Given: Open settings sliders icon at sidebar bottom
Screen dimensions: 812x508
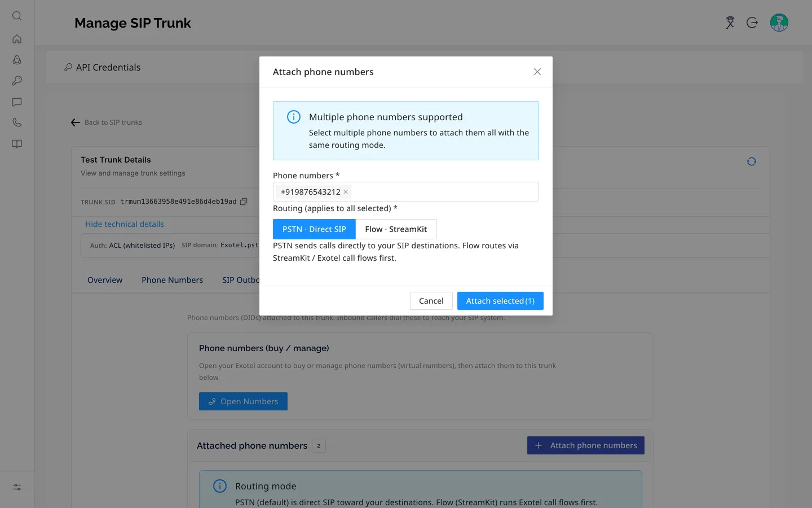Looking at the screenshot, I should 17,487.
